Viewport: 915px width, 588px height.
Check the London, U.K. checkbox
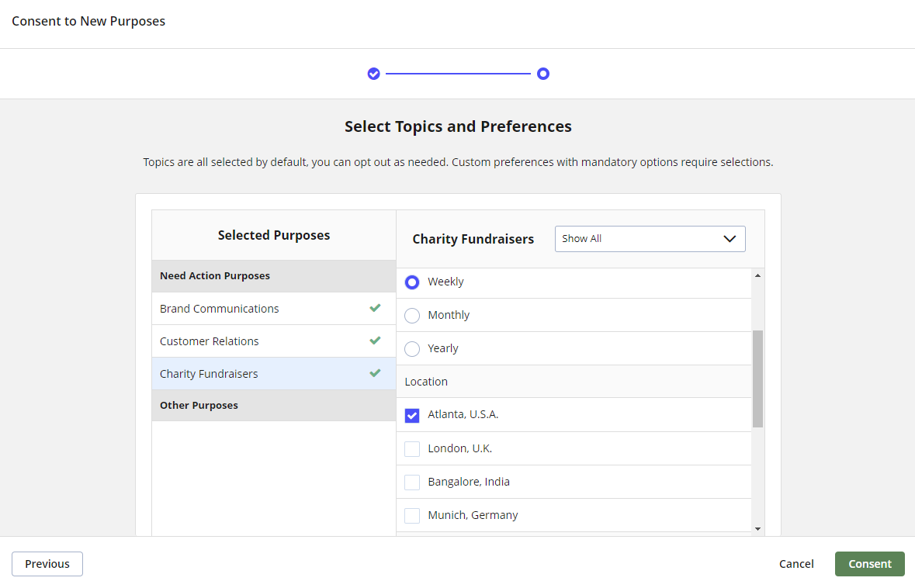pyautogui.click(x=411, y=448)
